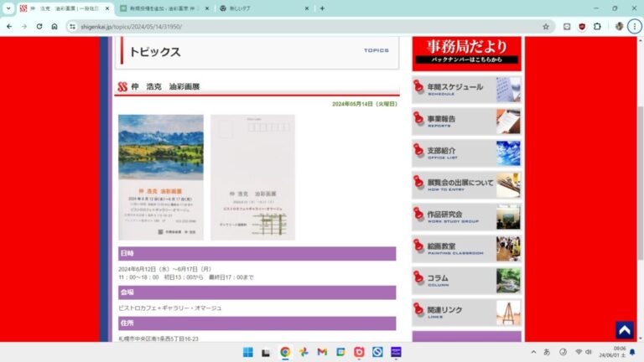Screen dimensions: 644x362
Task: Click the back-to-top arrow button
Action: click(x=624, y=330)
